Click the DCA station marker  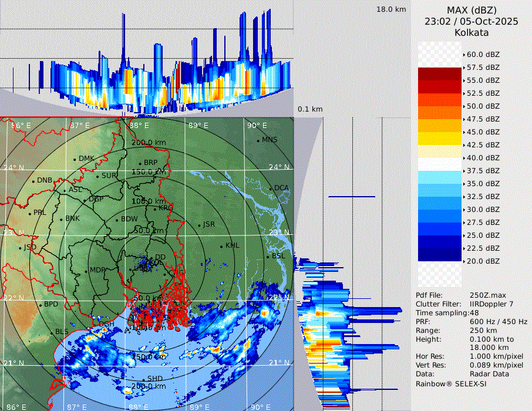coord(271,188)
